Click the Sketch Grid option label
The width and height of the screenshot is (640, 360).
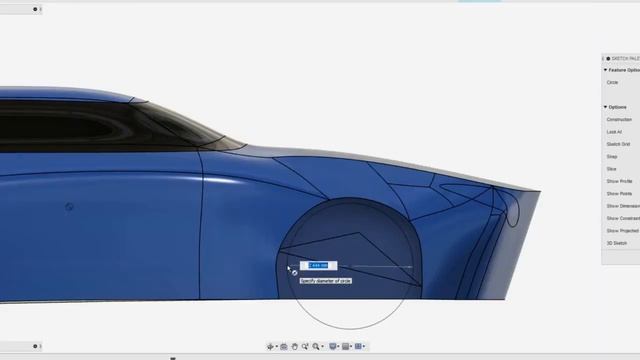(x=618, y=144)
